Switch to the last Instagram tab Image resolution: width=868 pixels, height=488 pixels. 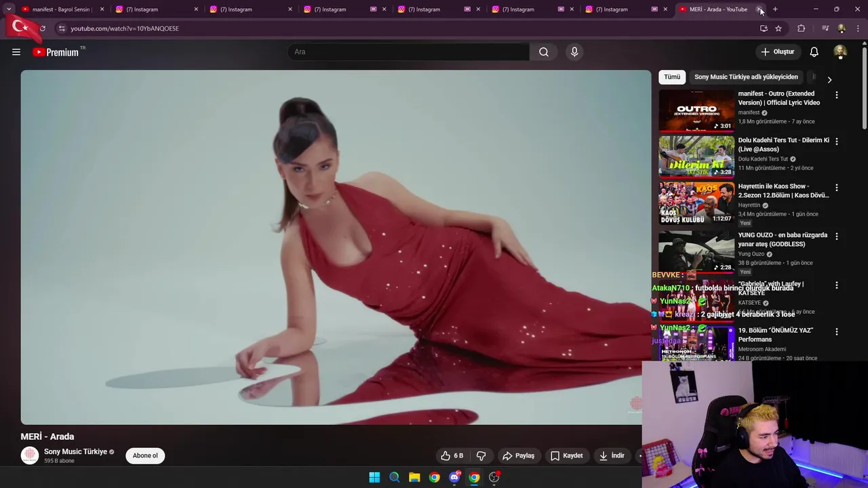click(627, 9)
